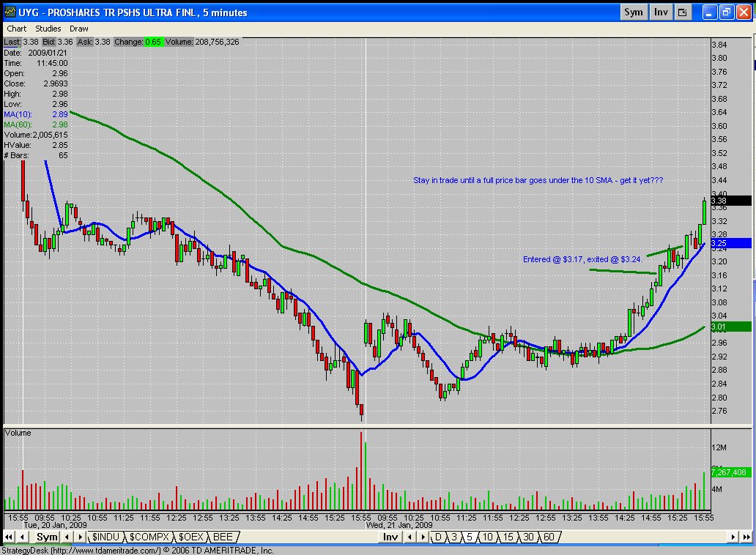Screen dimensions: 756x555
Task: Select the 60 minute interval tab
Action: click(x=549, y=537)
